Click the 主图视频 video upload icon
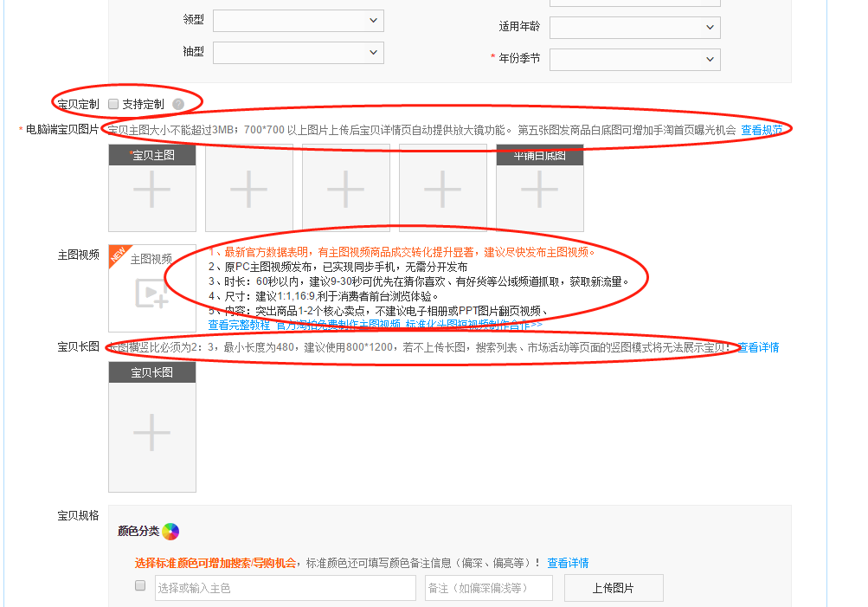Screen dimensions: 868x607 click(152, 294)
